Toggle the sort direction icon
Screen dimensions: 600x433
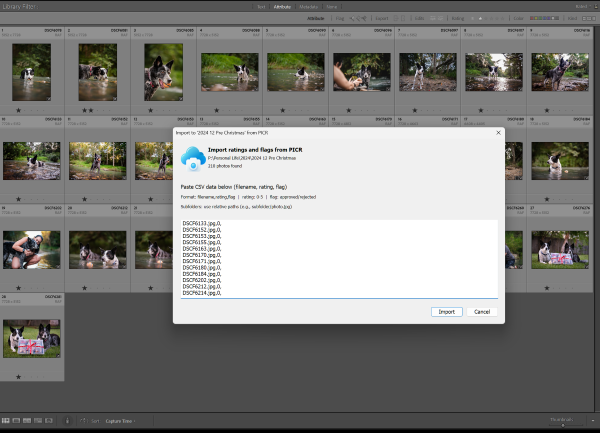[x=82, y=420]
